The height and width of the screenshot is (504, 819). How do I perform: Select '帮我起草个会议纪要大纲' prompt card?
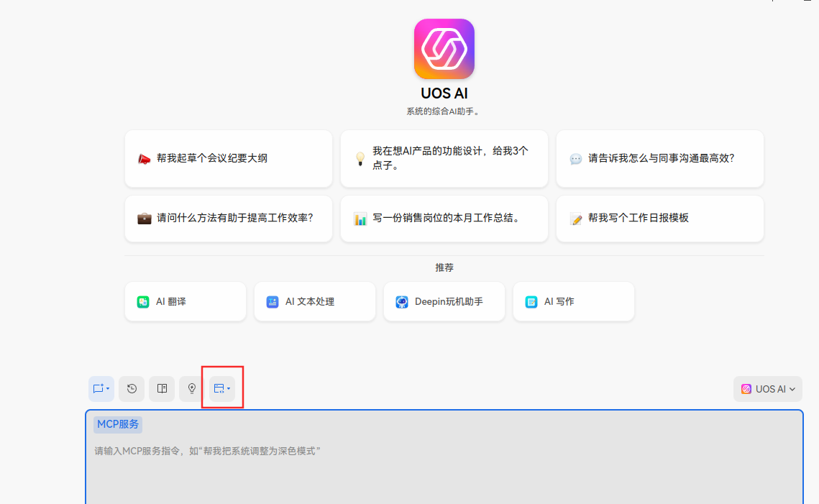coord(229,158)
